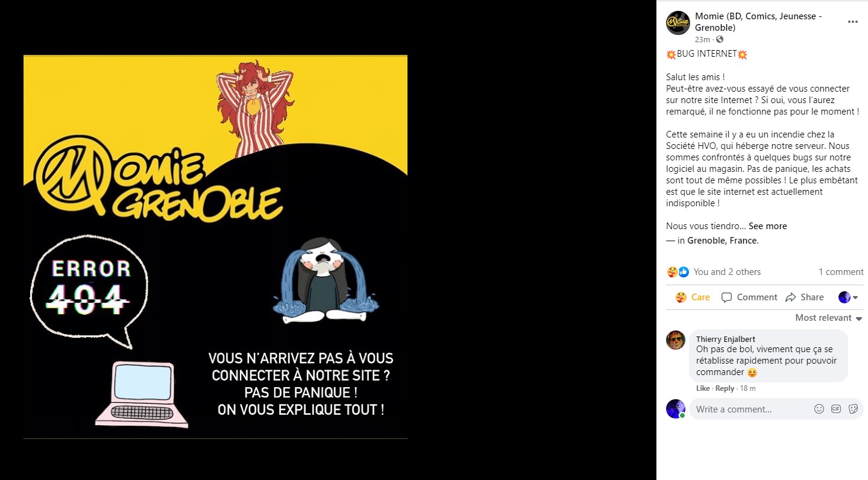The height and width of the screenshot is (480, 868).
Task: Open the post options three-dots menu
Action: pos(852,22)
